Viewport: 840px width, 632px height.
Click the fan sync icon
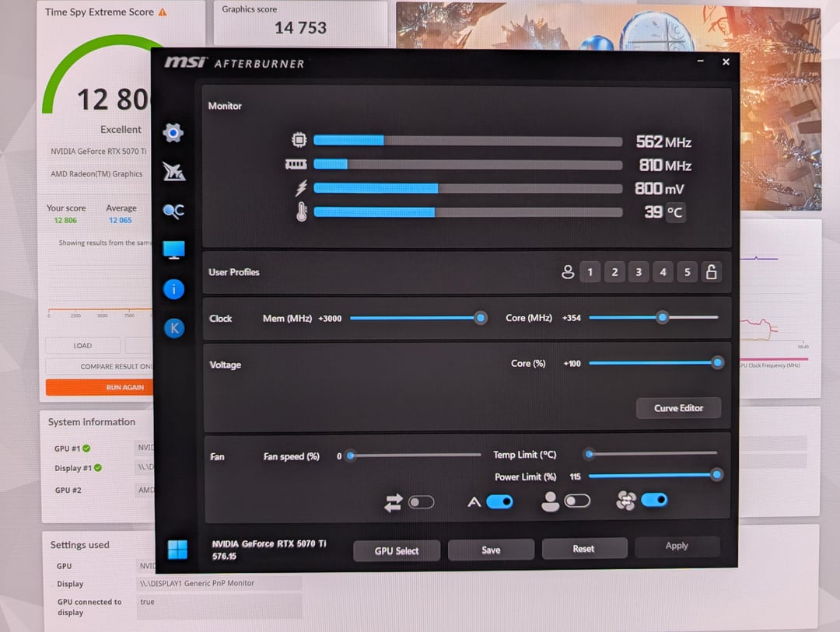[x=625, y=501]
